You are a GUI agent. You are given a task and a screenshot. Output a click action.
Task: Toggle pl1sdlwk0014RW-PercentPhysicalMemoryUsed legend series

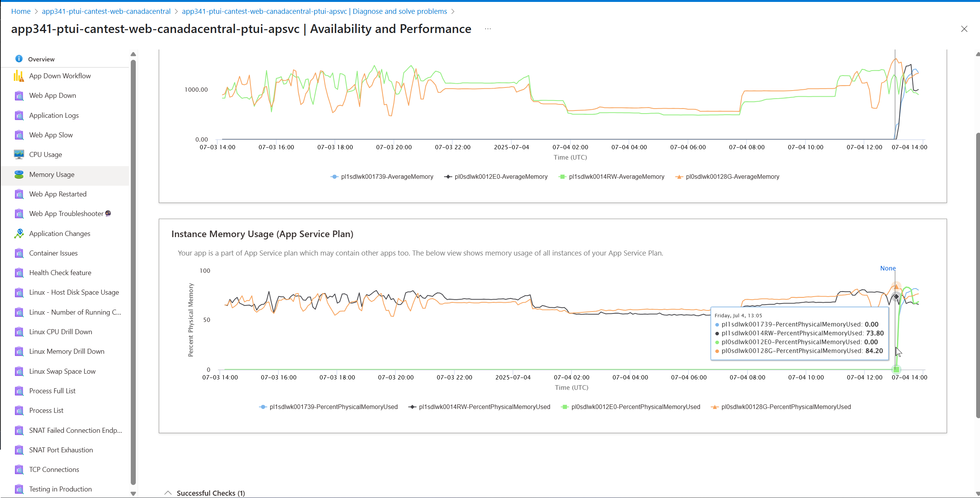[x=479, y=407]
